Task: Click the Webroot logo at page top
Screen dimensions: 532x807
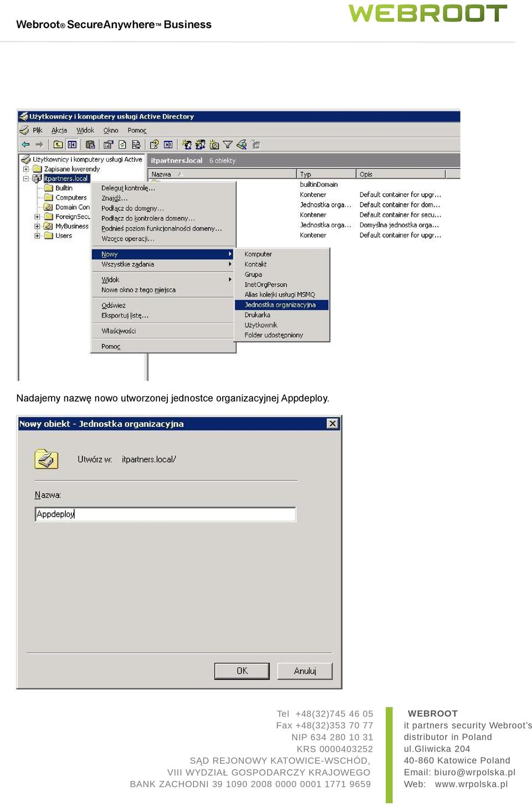Action: pyautogui.click(x=427, y=13)
